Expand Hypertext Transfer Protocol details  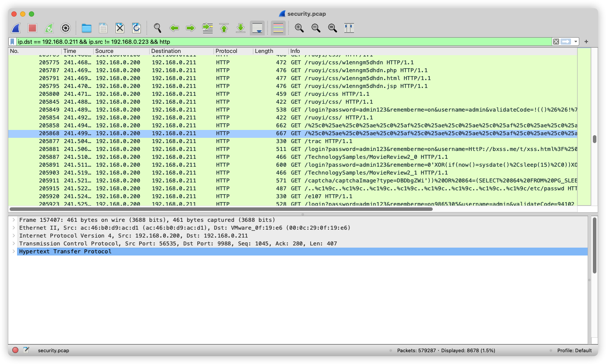coord(14,252)
